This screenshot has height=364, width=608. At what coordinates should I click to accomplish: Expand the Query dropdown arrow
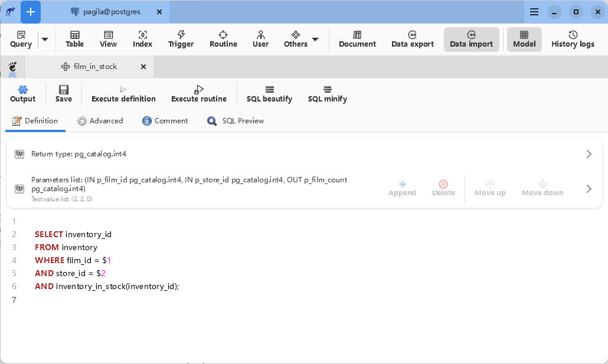[45, 40]
